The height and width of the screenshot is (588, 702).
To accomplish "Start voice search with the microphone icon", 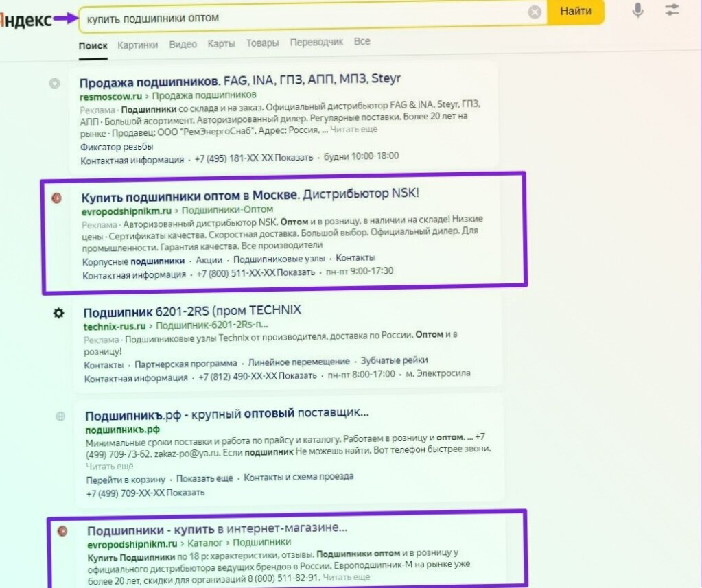I will click(x=638, y=10).
